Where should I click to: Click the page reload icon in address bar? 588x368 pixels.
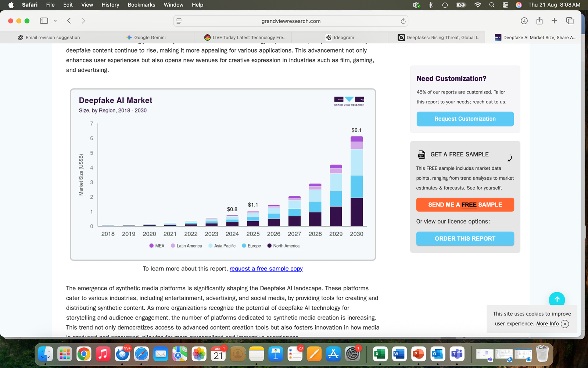pyautogui.click(x=403, y=21)
